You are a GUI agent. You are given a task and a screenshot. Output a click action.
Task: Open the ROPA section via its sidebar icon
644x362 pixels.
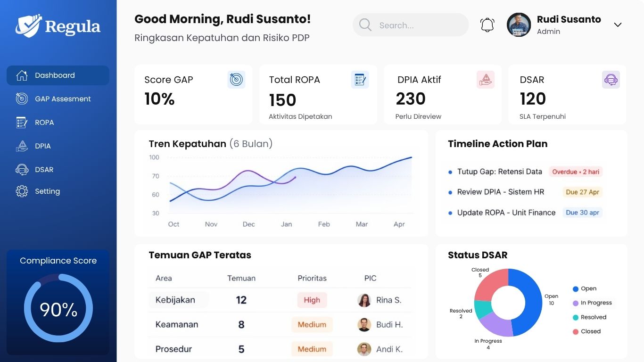[x=22, y=122]
